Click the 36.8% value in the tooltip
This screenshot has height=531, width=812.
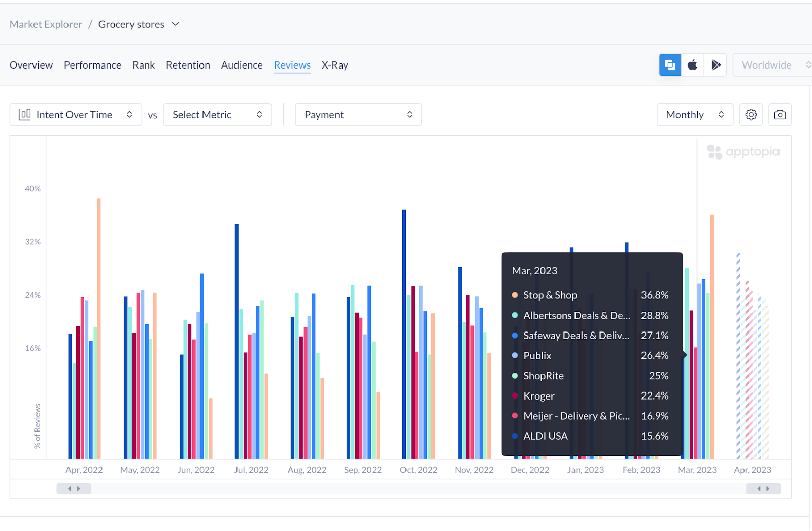[x=655, y=295]
